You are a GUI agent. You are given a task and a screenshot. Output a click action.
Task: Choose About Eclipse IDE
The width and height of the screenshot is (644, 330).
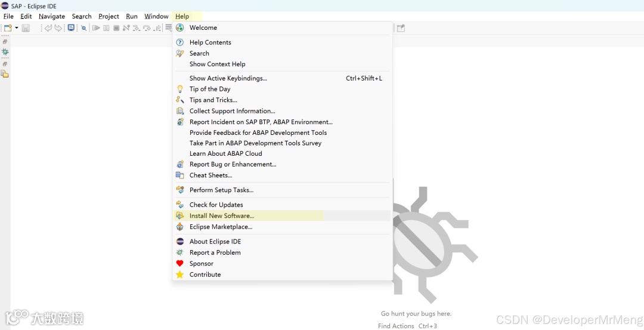(x=283, y=242)
